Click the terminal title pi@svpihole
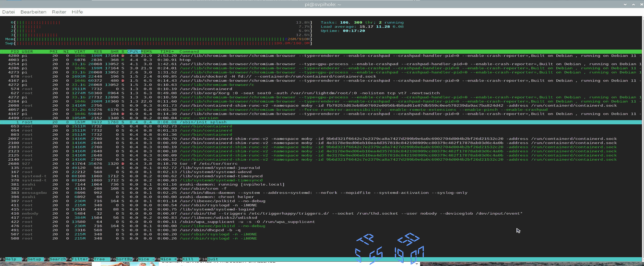 [x=323, y=4]
